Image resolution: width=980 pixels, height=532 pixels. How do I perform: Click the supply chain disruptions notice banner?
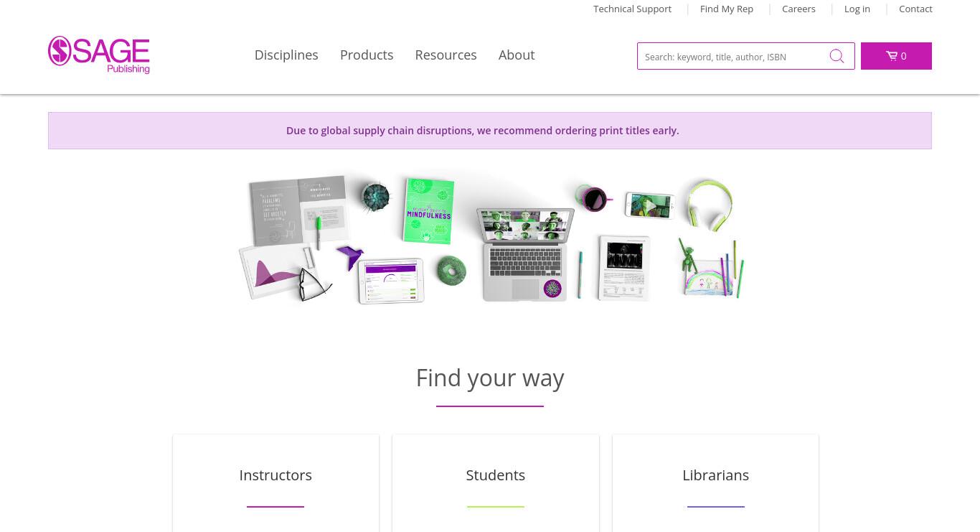pos(490,131)
